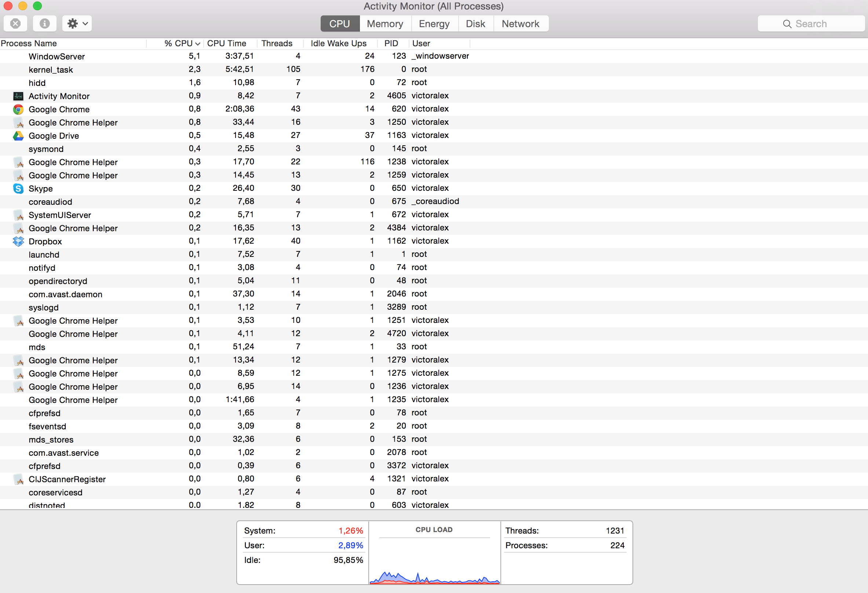Click the Google Drive icon in list
The width and height of the screenshot is (868, 593).
18,136
